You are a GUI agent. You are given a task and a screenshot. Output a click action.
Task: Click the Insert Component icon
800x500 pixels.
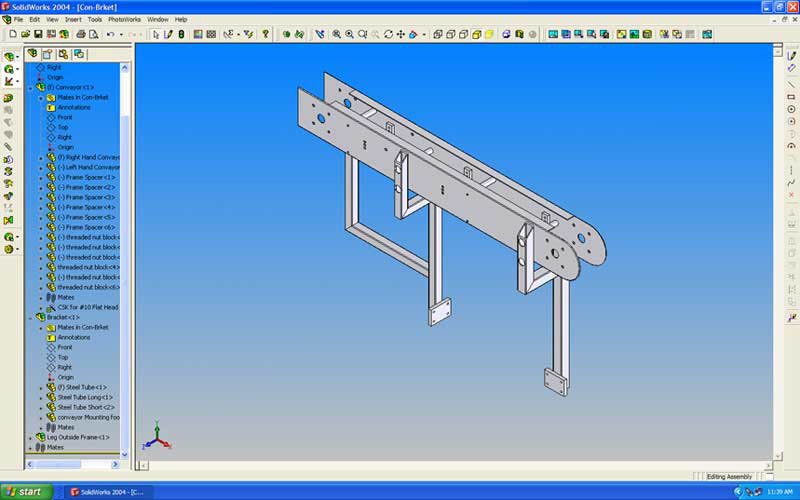(x=8, y=98)
